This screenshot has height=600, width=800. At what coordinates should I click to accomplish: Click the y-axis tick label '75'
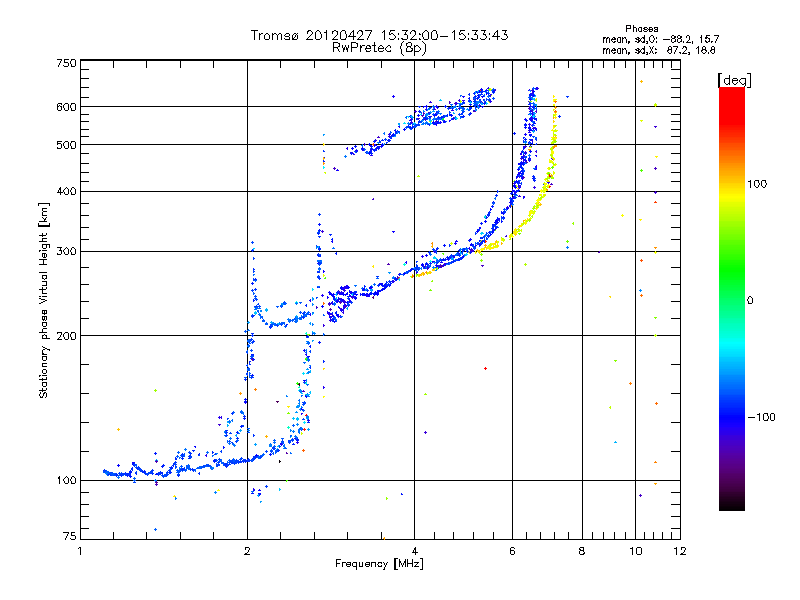coord(70,536)
